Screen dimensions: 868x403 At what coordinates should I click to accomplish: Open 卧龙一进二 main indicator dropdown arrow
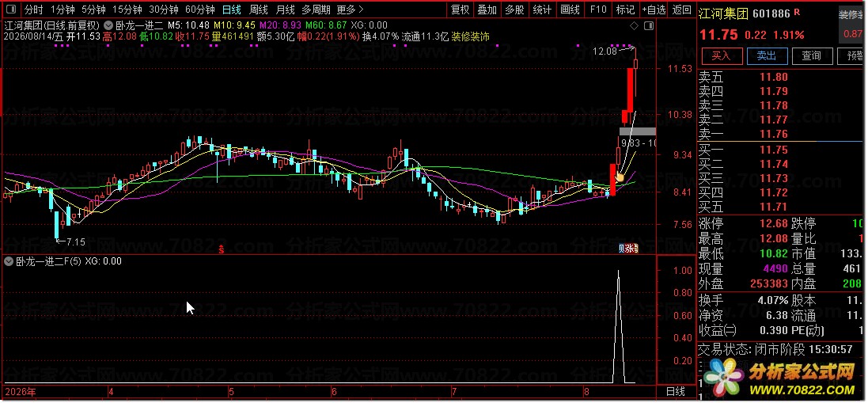[110, 25]
